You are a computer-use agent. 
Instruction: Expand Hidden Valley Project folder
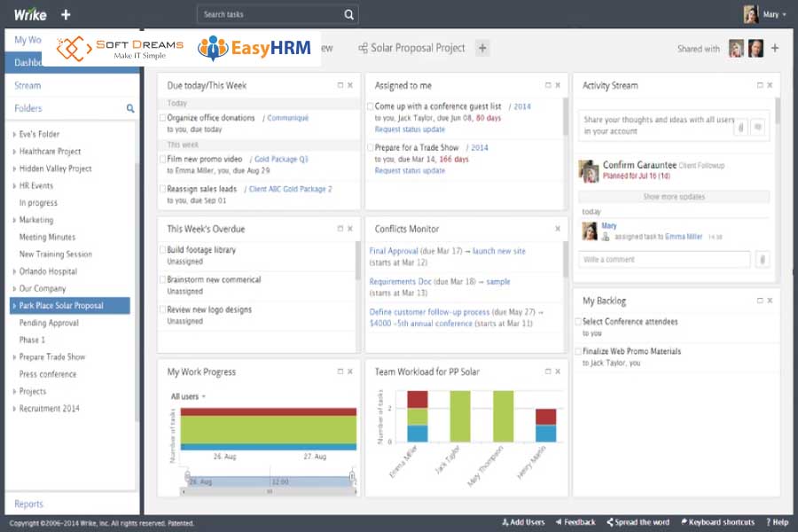pos(14,168)
